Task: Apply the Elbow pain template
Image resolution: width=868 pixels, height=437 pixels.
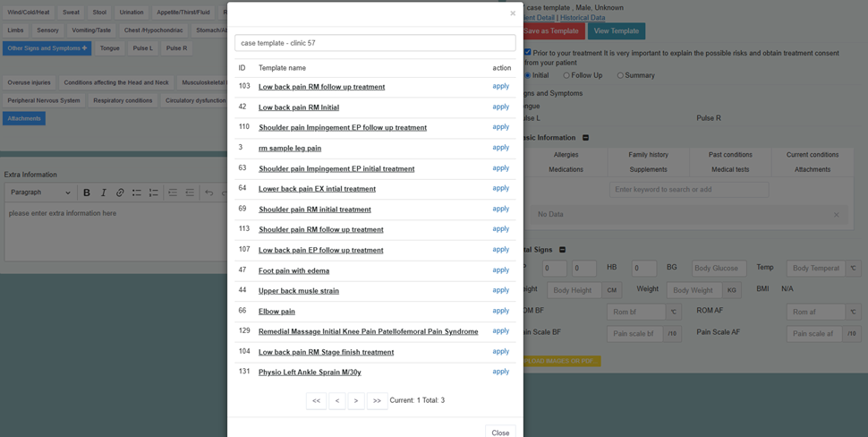Action: tap(500, 311)
